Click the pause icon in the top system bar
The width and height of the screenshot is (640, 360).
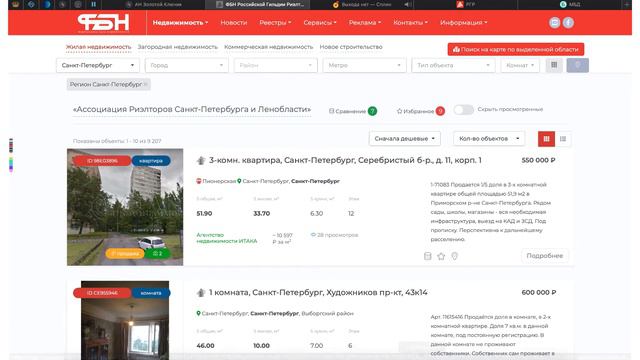(x=93, y=4)
